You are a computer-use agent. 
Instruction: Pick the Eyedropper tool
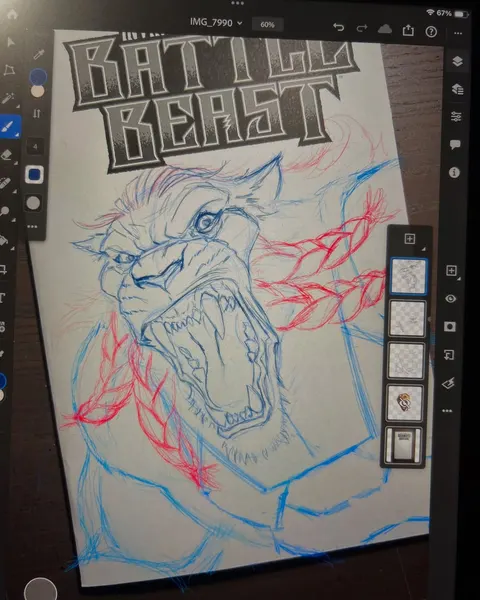(38, 55)
